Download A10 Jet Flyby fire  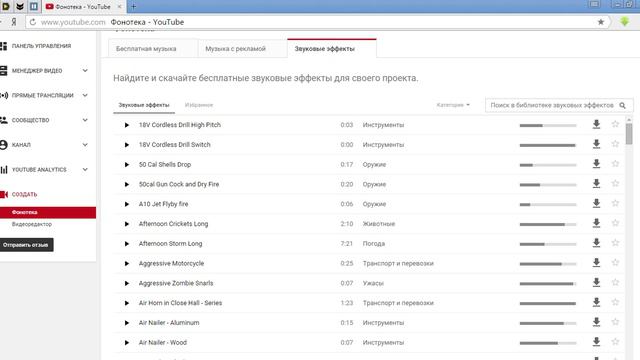point(596,204)
